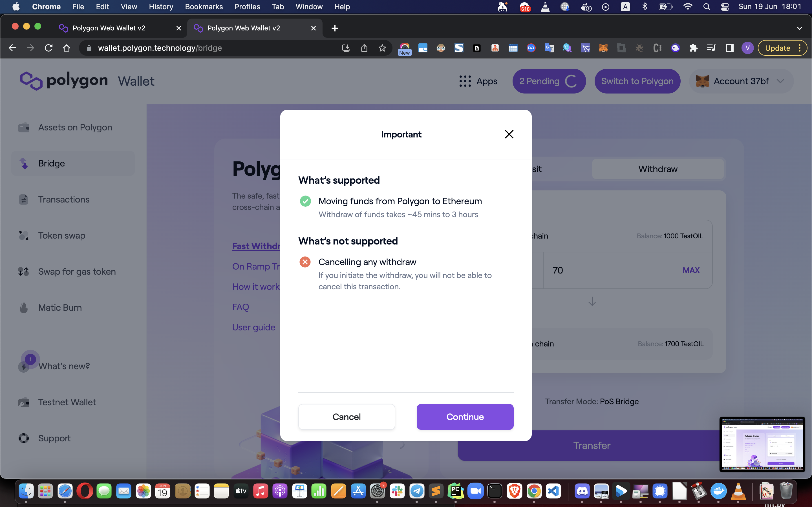Close the Important dialog with X icon
The height and width of the screenshot is (507, 812).
point(509,134)
